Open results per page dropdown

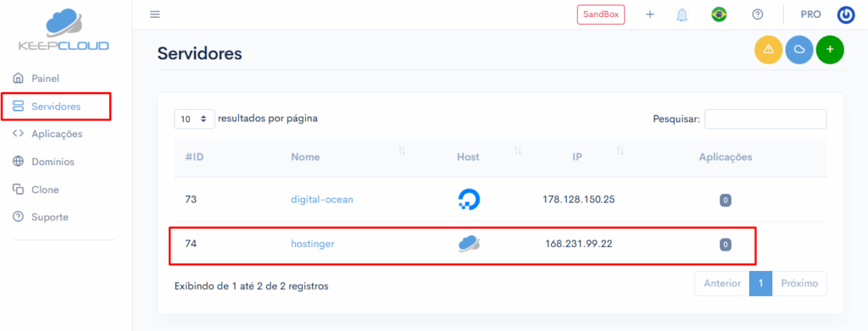[x=194, y=119]
